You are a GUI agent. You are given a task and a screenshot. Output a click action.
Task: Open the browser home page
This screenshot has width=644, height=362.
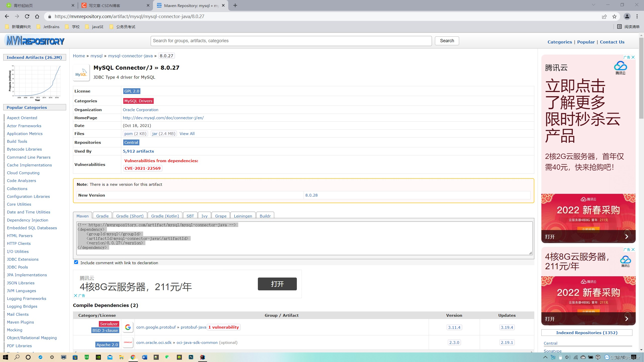tap(37, 16)
